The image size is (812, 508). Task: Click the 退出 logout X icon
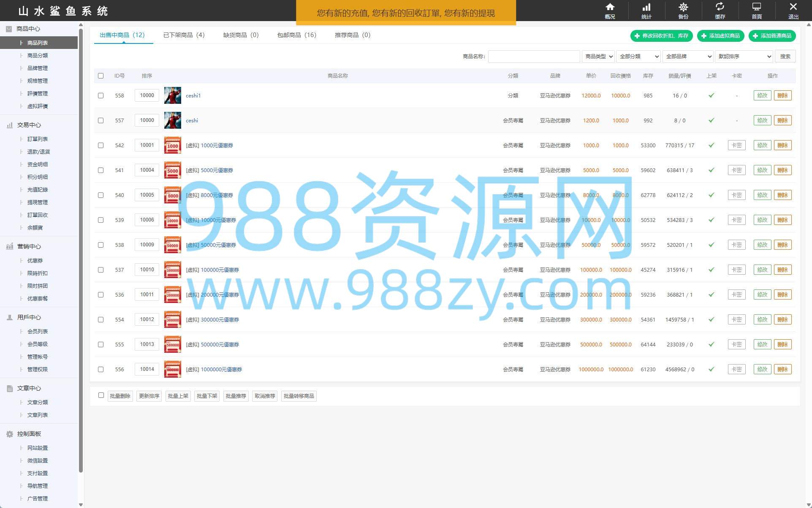point(793,7)
